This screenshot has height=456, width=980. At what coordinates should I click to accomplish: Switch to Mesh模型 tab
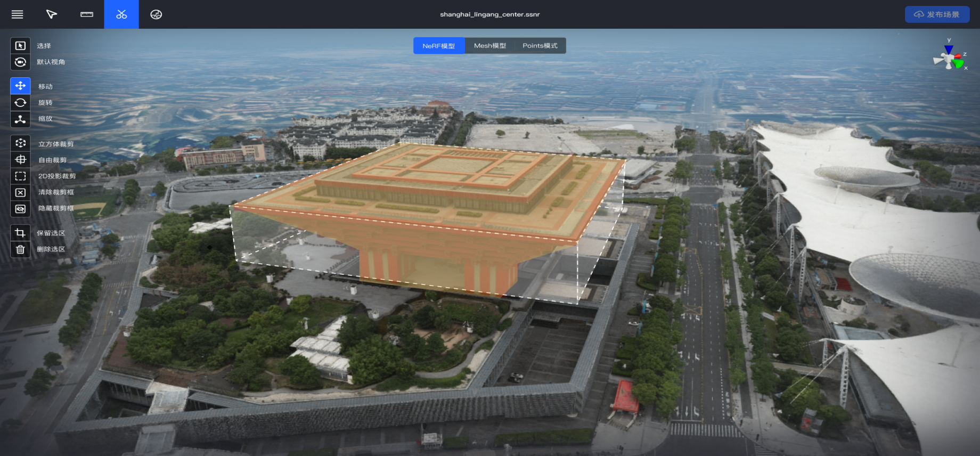pos(490,46)
